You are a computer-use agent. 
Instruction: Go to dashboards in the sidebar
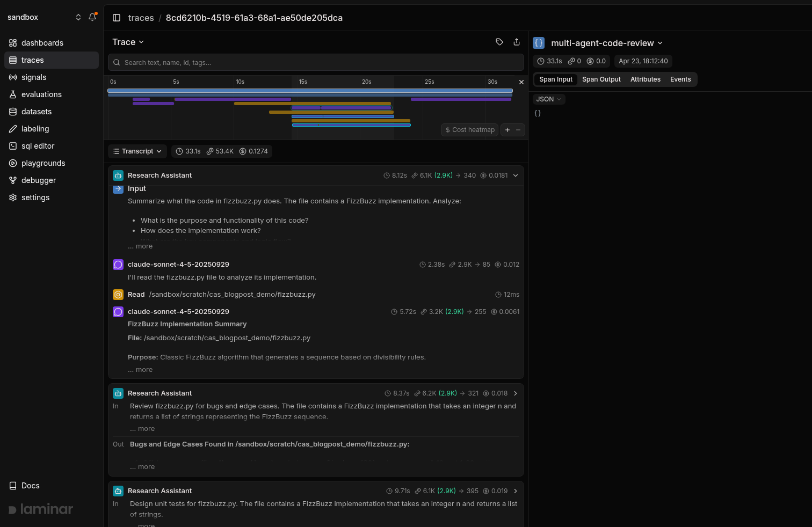coord(52,43)
